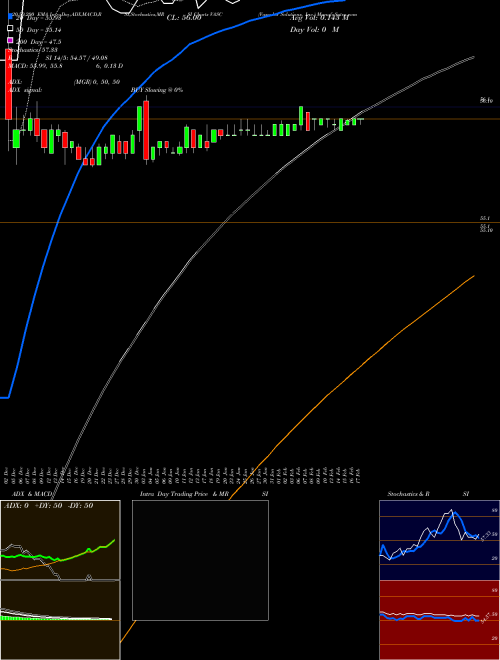Click the '02 Dec' first date axis label

(x=6, y=475)
